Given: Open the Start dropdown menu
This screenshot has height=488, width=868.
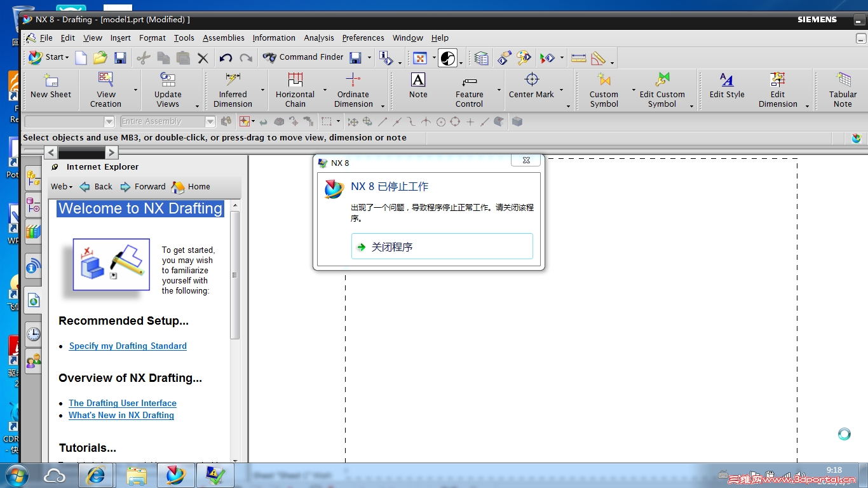Looking at the screenshot, I should click(x=49, y=57).
